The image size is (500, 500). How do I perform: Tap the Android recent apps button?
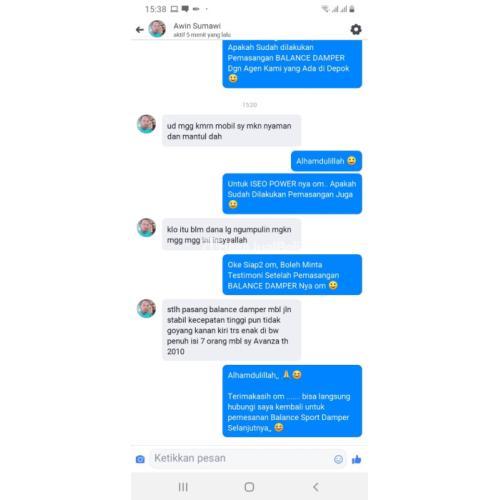183,487
